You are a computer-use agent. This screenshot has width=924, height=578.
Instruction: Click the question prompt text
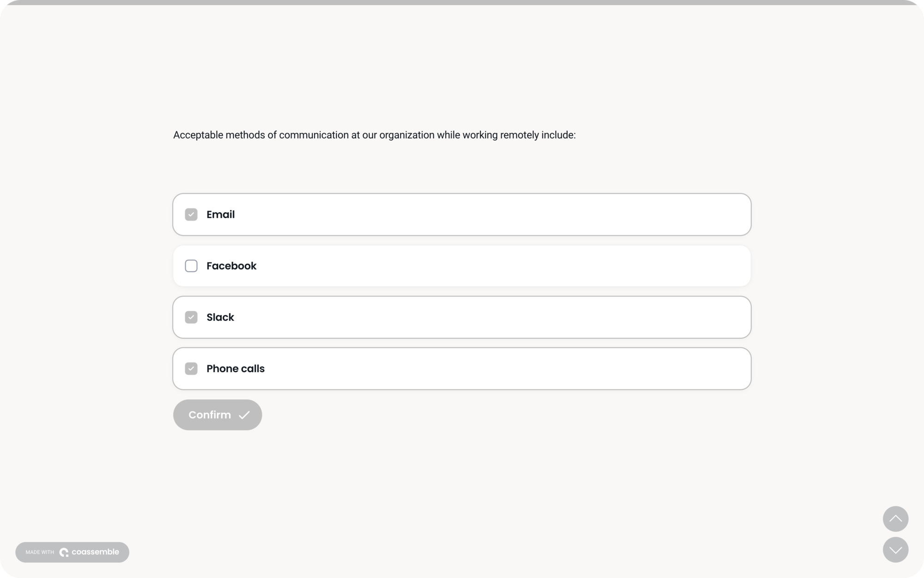coord(374,135)
